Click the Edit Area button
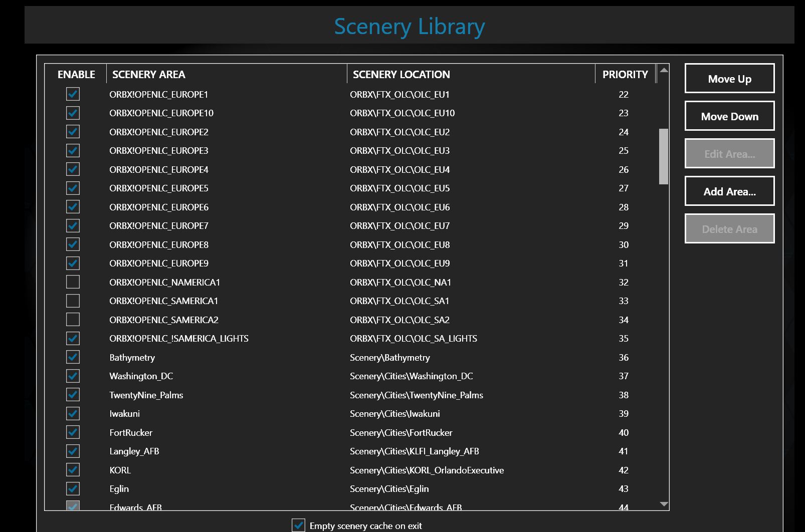 pos(729,154)
